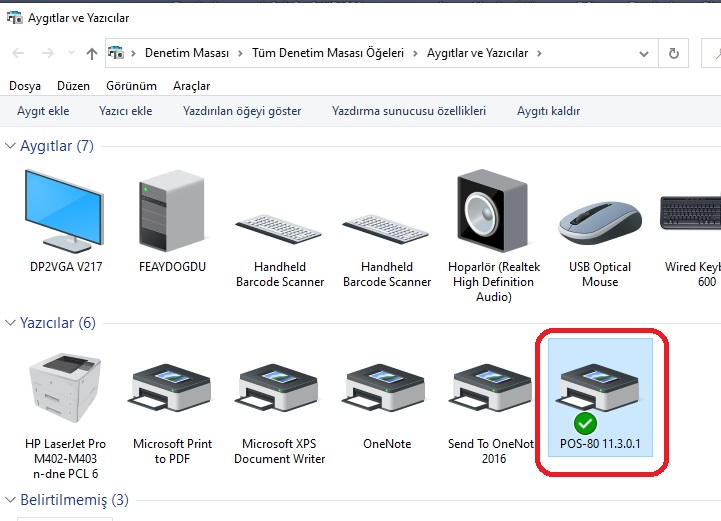The height and width of the screenshot is (521, 721).
Task: Select the Hoparlör Realtek audio device
Action: (x=493, y=210)
